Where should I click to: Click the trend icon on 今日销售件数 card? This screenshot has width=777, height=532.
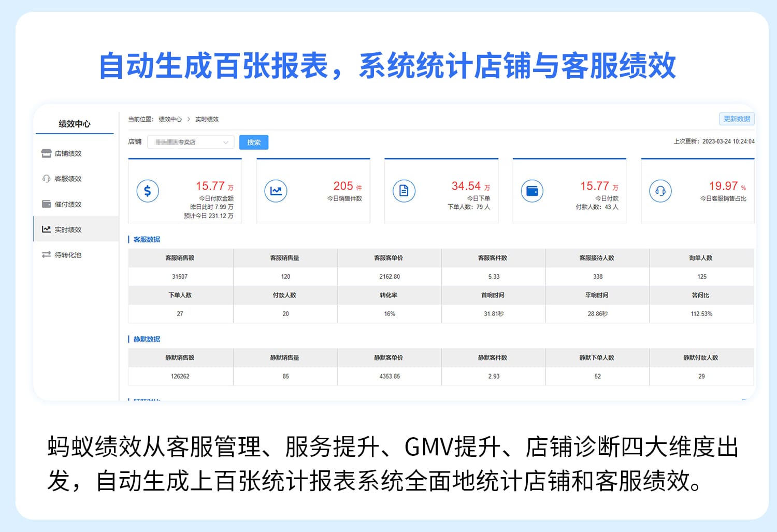275,191
